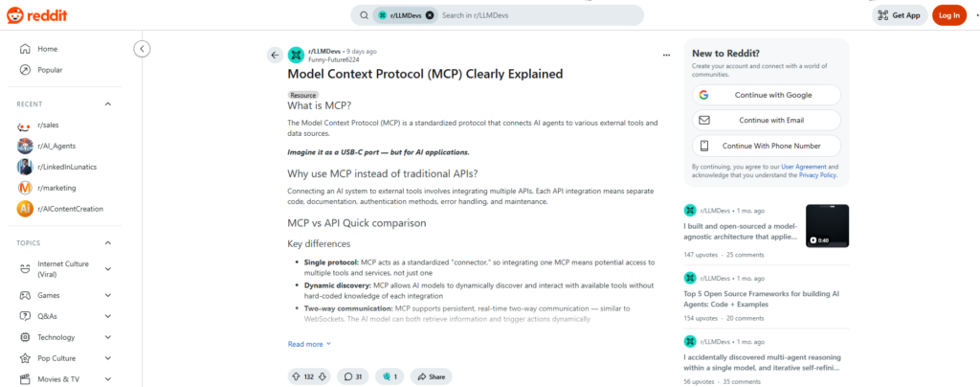Remove the r/LLMDevs search filter
The image size is (980, 387).
430,15
